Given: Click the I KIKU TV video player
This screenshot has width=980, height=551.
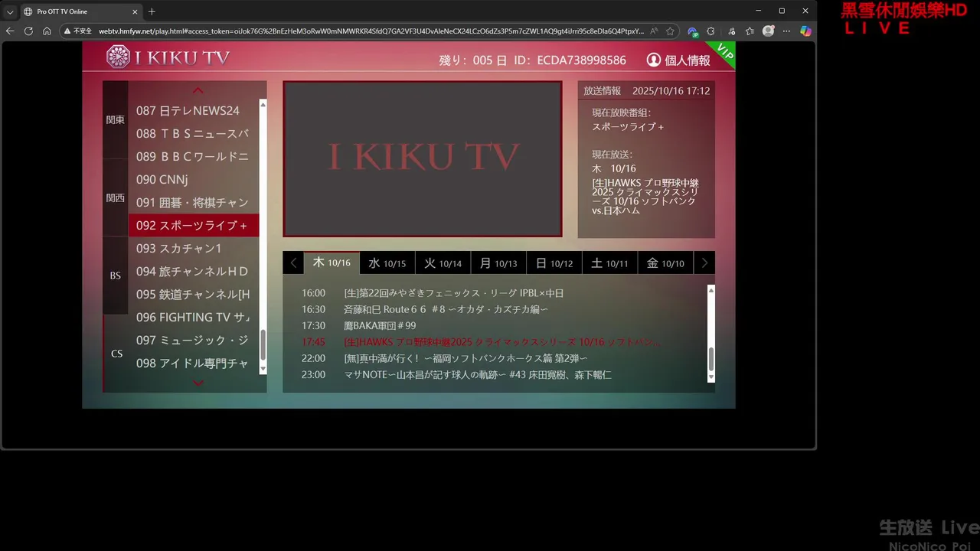Looking at the screenshot, I should click(423, 158).
